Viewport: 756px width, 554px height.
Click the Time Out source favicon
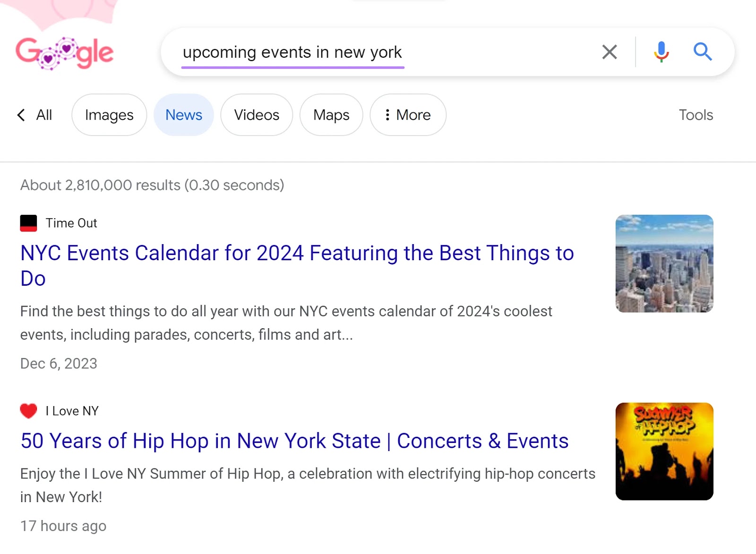pos(28,223)
